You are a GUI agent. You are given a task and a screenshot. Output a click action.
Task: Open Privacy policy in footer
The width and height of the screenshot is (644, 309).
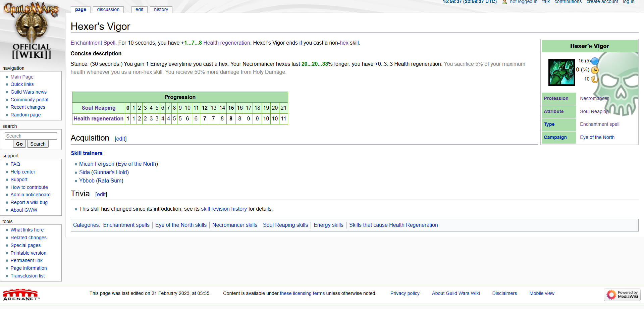[405, 293]
